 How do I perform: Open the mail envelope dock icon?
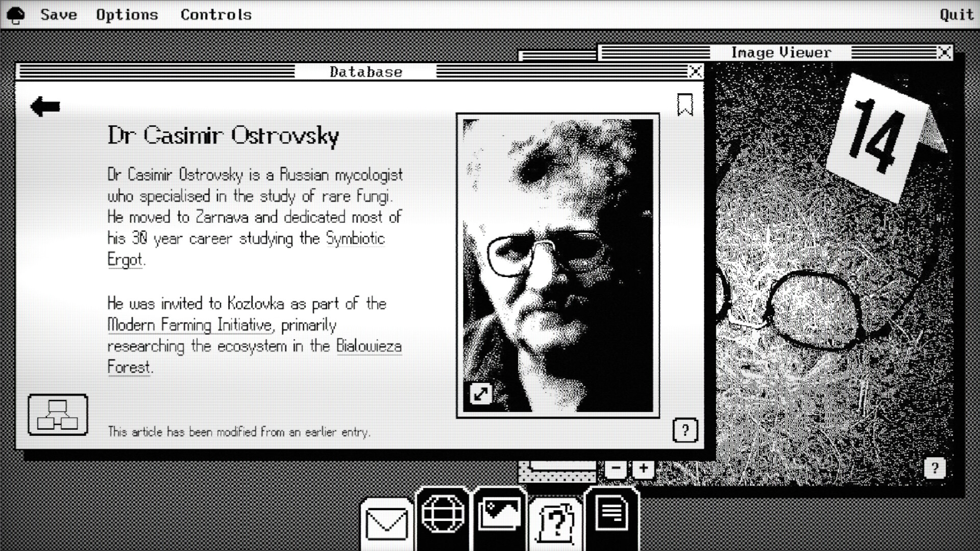[x=387, y=523]
